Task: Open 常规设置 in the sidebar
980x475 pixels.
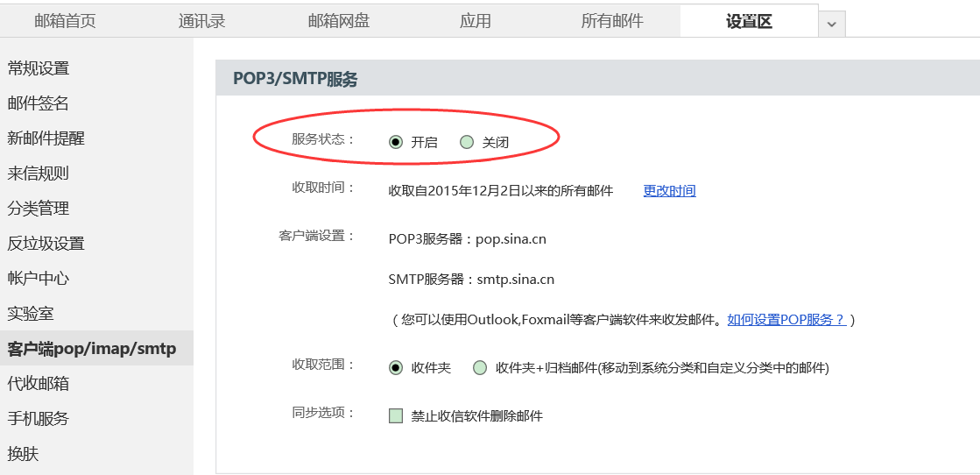Action: coord(39,68)
